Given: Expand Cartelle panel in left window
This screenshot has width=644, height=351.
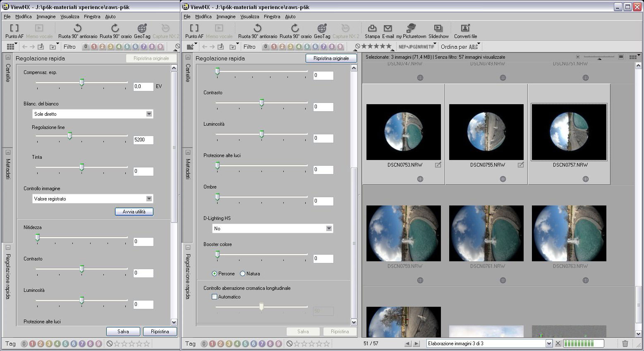Looking at the screenshot, I should pyautogui.click(x=8, y=57).
